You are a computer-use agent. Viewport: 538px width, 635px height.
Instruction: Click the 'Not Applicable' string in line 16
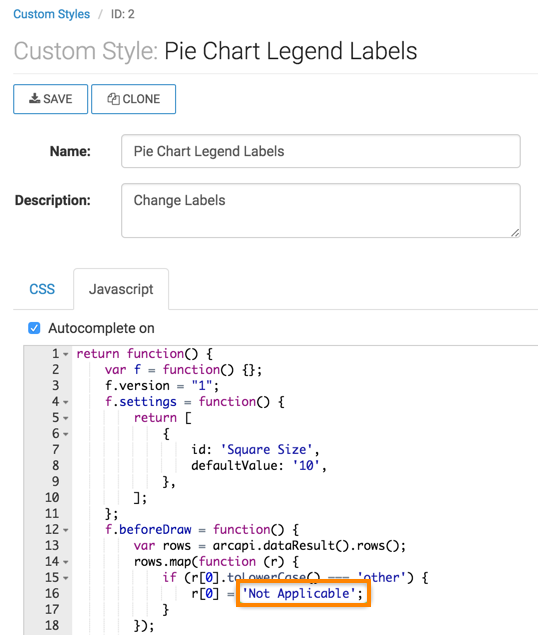pos(299,593)
